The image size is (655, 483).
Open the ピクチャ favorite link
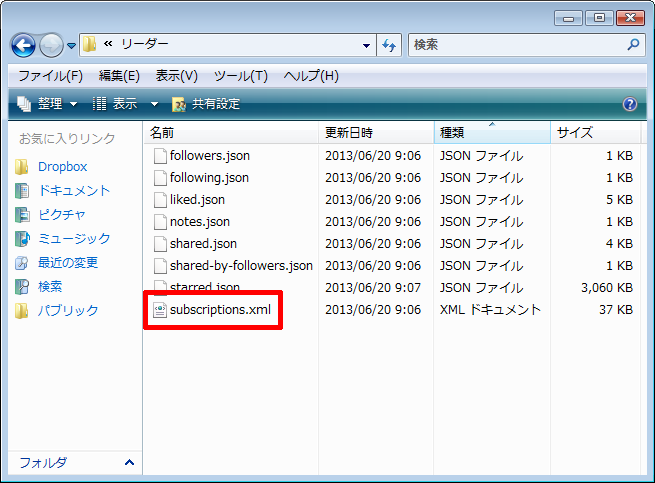point(62,214)
